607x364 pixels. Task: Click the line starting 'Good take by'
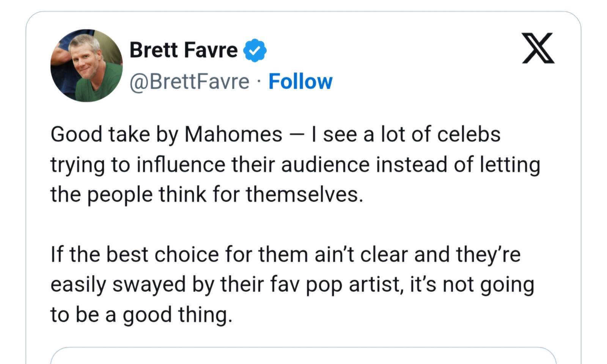[x=275, y=135]
